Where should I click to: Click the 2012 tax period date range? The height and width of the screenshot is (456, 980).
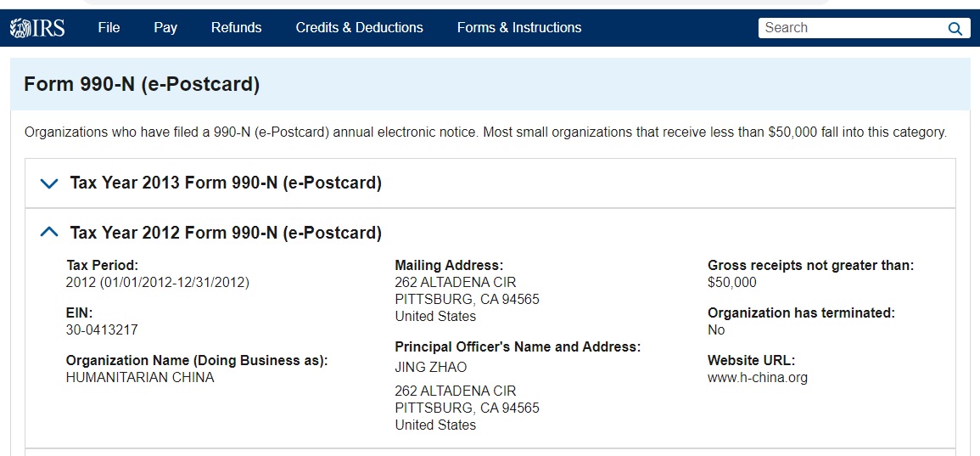[x=158, y=283]
